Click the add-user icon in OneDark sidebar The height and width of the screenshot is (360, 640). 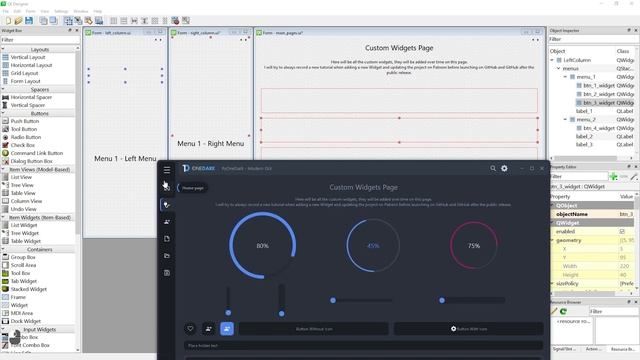tap(167, 222)
